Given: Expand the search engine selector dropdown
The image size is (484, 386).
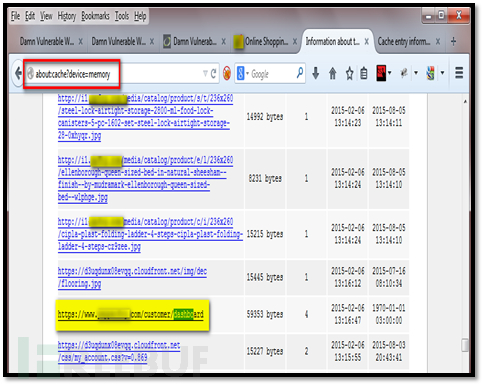Looking at the screenshot, I should pos(242,73).
